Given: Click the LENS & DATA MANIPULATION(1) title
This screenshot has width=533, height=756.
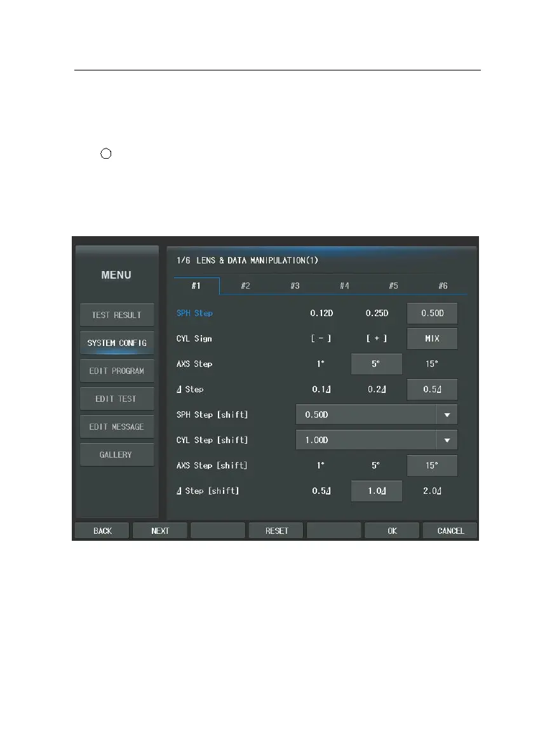Looking at the screenshot, I should tap(257, 260).
